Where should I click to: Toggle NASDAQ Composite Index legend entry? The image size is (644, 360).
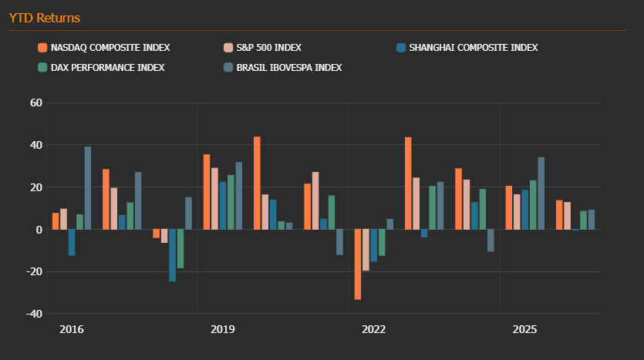coord(104,48)
